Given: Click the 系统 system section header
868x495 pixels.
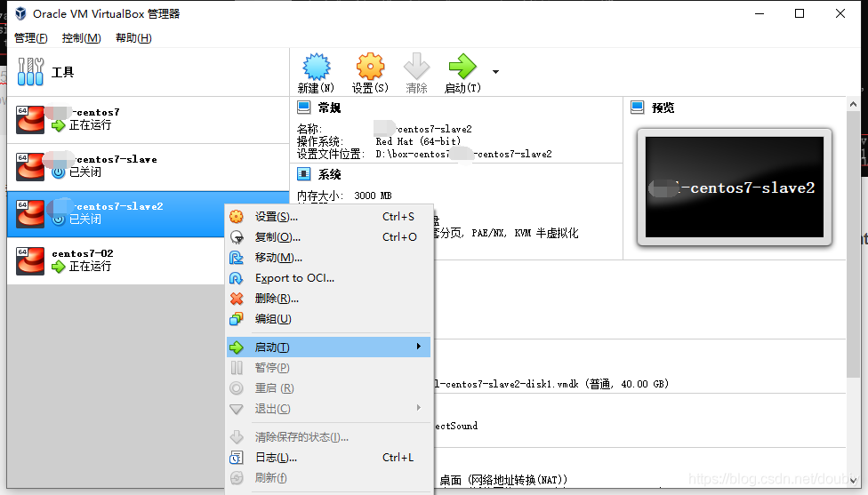Looking at the screenshot, I should (x=329, y=175).
